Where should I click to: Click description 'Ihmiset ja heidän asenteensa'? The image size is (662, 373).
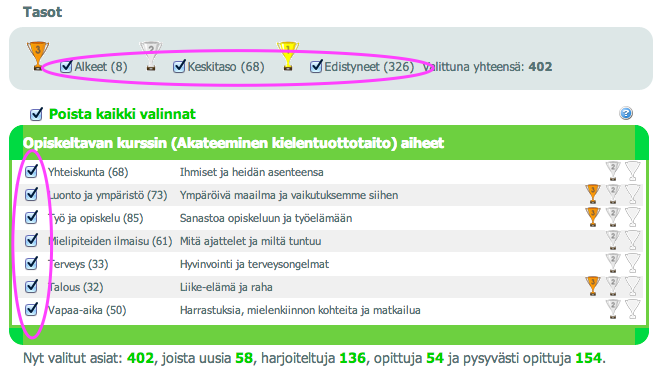pyautogui.click(x=252, y=172)
